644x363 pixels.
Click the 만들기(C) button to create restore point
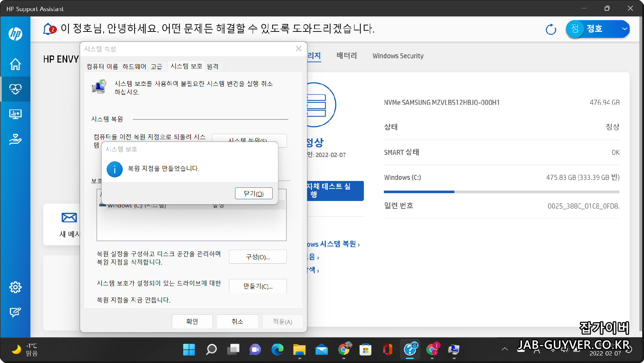(258, 286)
